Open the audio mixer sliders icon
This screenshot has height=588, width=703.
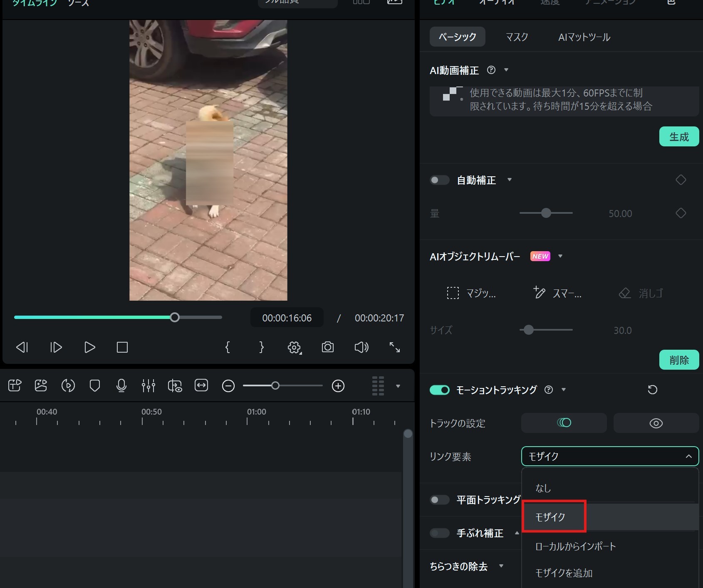tap(149, 386)
